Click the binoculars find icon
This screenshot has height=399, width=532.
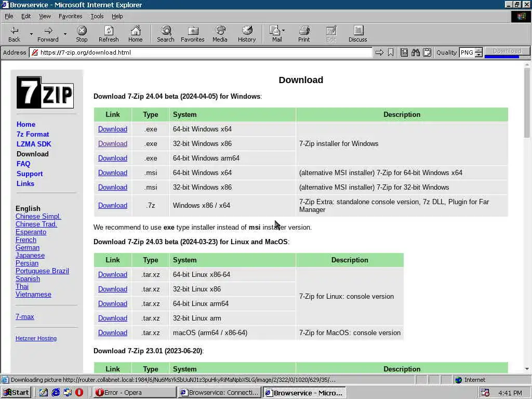pyautogui.click(x=416, y=52)
